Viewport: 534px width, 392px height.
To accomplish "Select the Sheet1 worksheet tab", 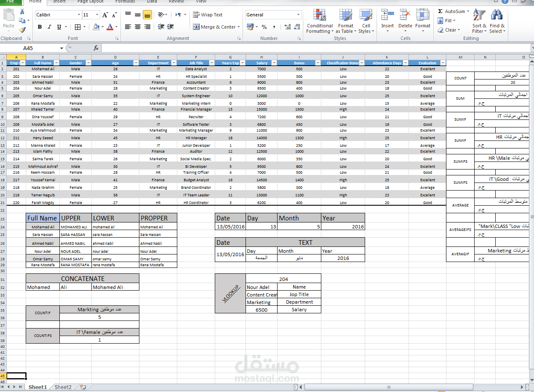I will pyautogui.click(x=37, y=387).
